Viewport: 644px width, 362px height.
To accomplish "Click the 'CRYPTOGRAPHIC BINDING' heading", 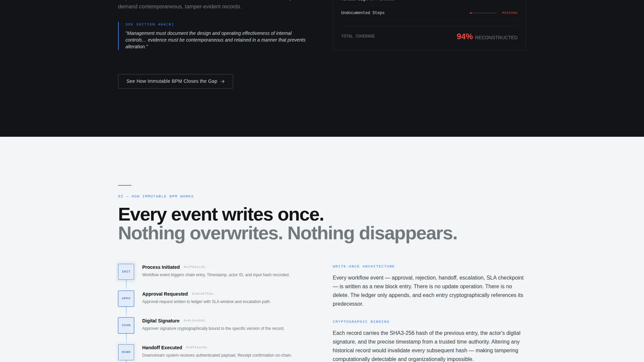I will (x=361, y=322).
